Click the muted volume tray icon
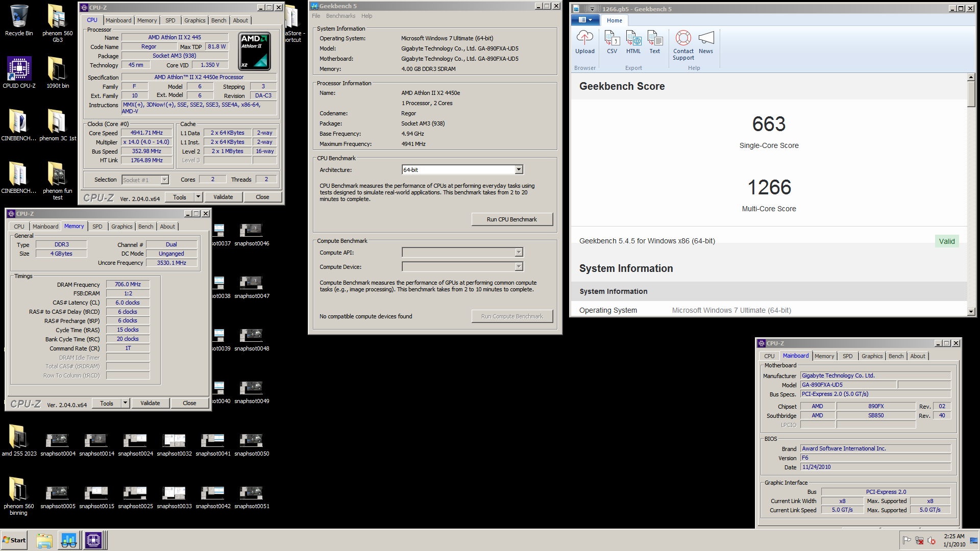The height and width of the screenshot is (551, 980). coord(932,540)
